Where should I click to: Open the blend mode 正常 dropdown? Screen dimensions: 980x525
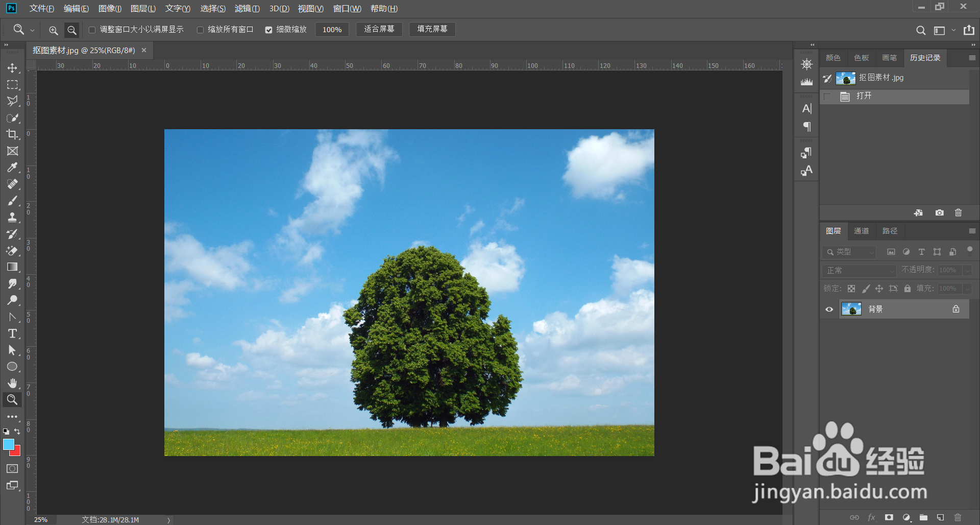[x=859, y=270]
